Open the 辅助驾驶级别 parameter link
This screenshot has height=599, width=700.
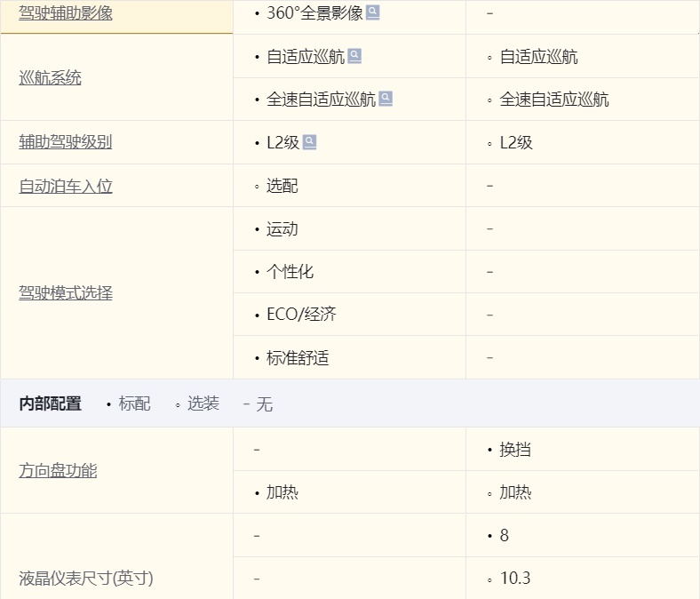click(x=66, y=142)
